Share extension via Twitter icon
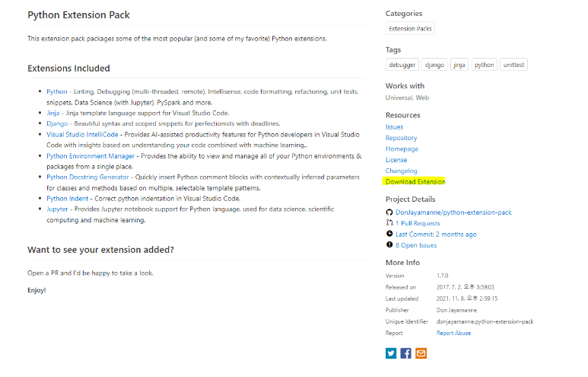Screen dimensions: 588x377 pos(391,353)
